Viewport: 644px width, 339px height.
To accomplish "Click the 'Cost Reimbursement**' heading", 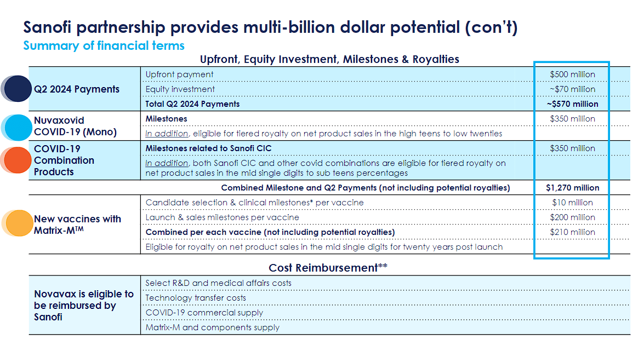I will 328,268.
